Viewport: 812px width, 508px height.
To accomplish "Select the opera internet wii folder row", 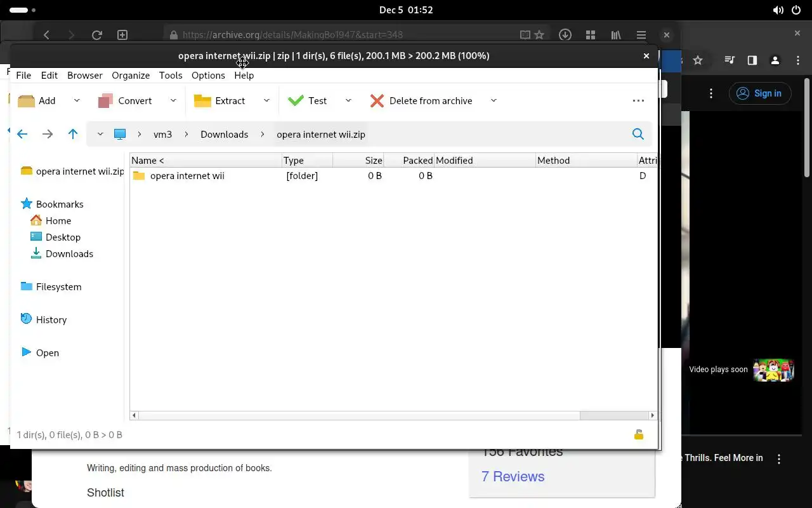I will pos(393,176).
